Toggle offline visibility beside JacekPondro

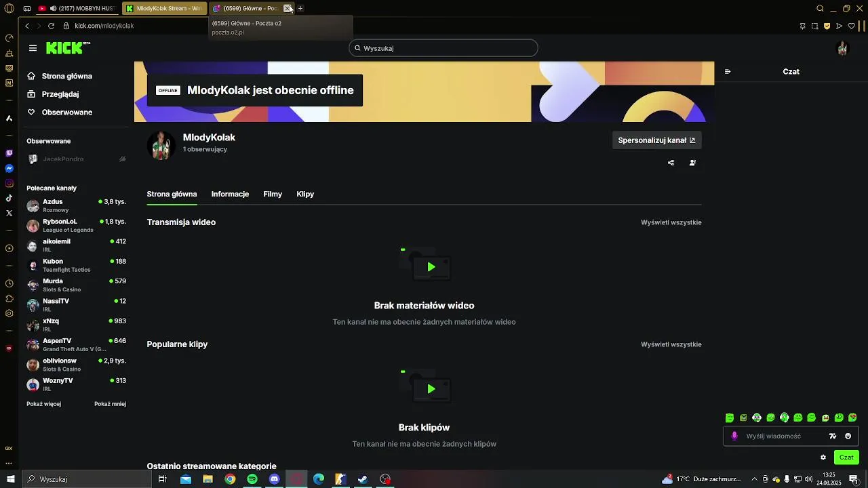[123, 159]
